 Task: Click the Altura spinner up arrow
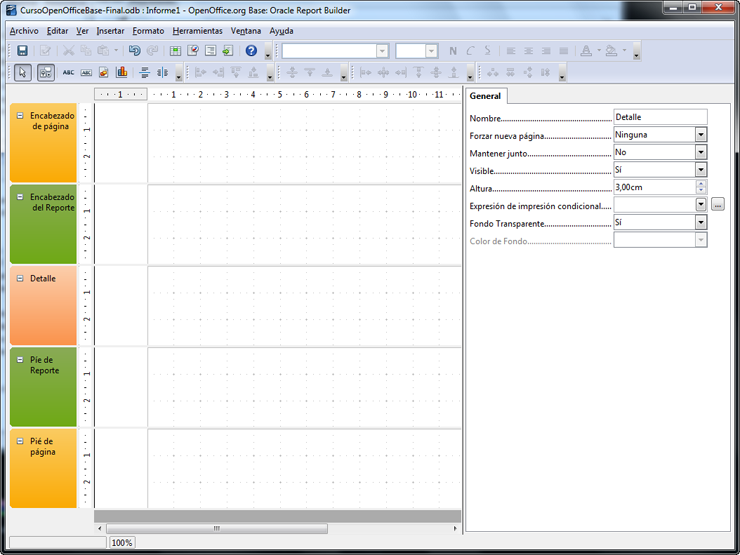[701, 184]
